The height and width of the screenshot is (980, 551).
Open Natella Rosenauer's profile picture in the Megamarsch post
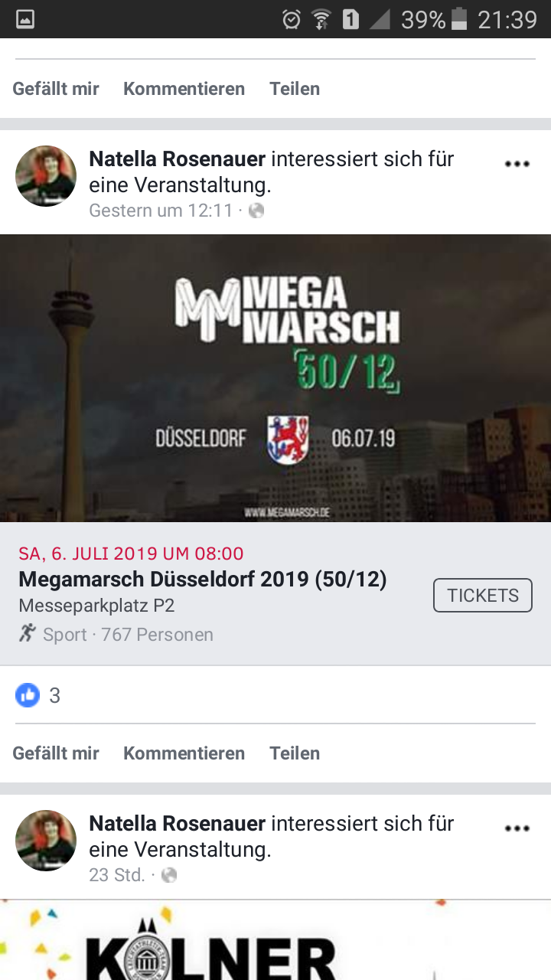46,176
